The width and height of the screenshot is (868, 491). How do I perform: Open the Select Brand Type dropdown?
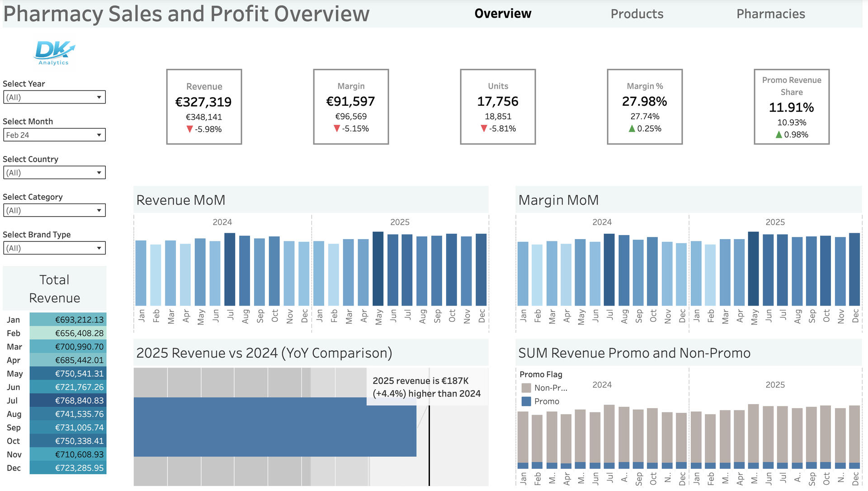(54, 247)
